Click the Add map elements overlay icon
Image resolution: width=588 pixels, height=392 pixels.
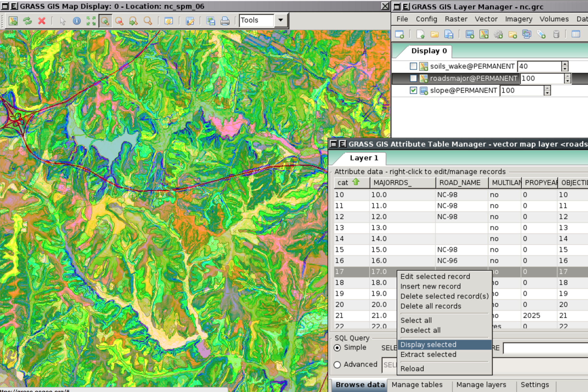coord(190,21)
